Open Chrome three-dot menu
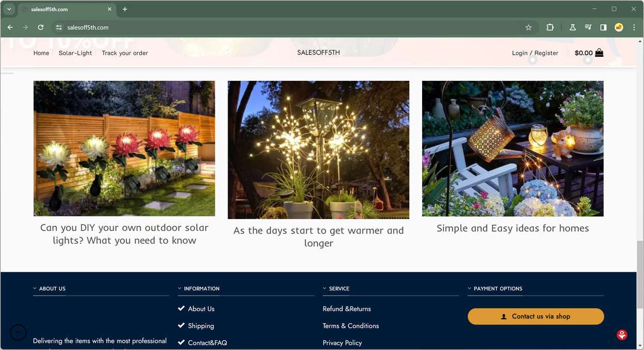Screen dimensions: 644x350 (634, 27)
